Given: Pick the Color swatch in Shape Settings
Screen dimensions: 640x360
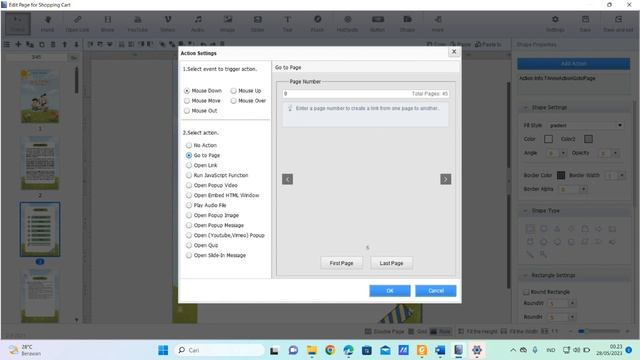Looking at the screenshot, I should coord(548,139).
